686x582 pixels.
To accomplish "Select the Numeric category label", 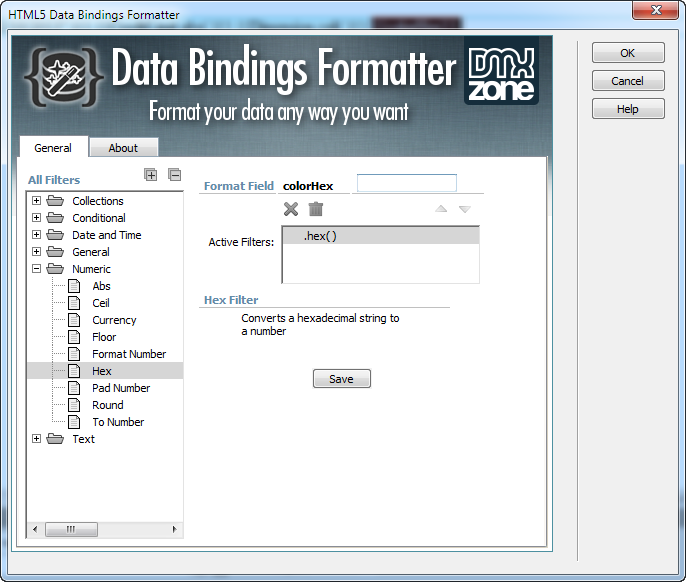I will click(91, 269).
